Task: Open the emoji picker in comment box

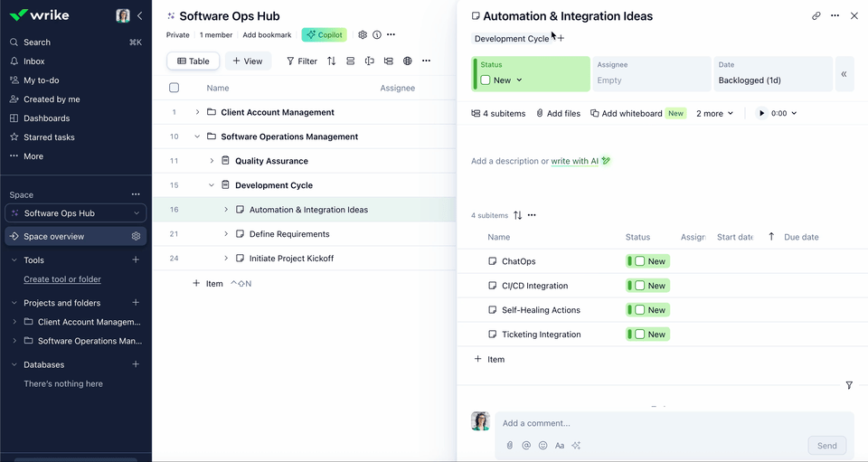Action: [x=542, y=446]
